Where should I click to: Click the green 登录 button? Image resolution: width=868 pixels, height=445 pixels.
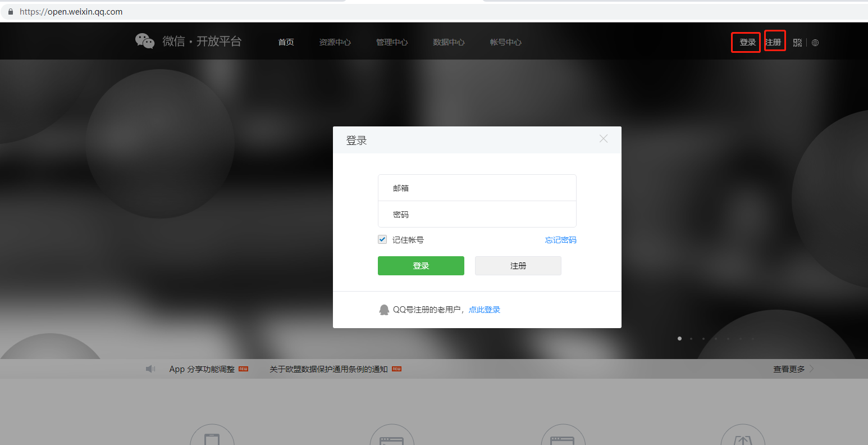click(x=421, y=266)
